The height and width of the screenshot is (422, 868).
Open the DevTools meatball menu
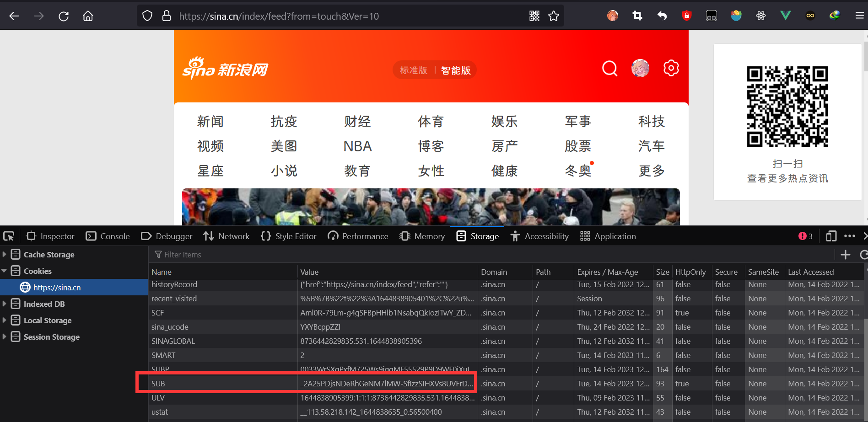click(x=850, y=236)
